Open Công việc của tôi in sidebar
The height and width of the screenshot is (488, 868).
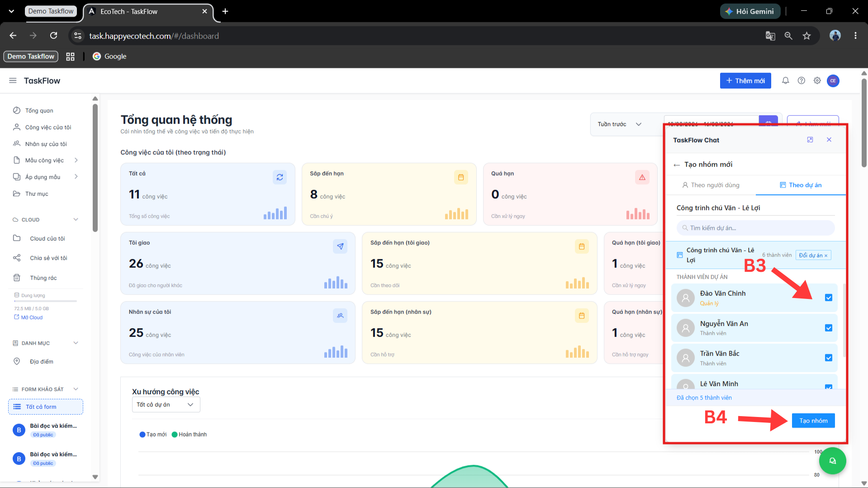[48, 127]
